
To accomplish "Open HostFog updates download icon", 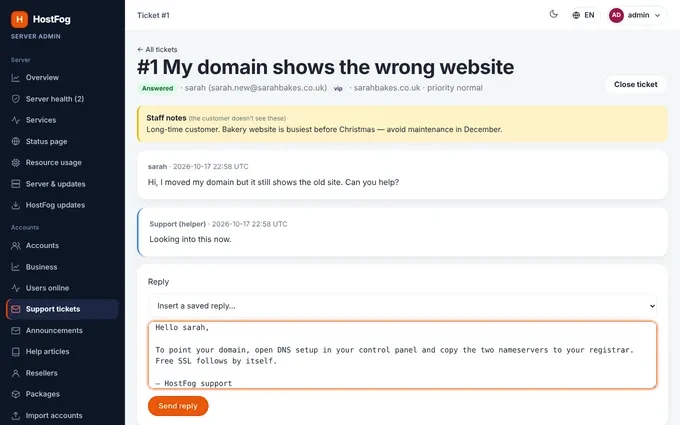I will (x=16, y=205).
